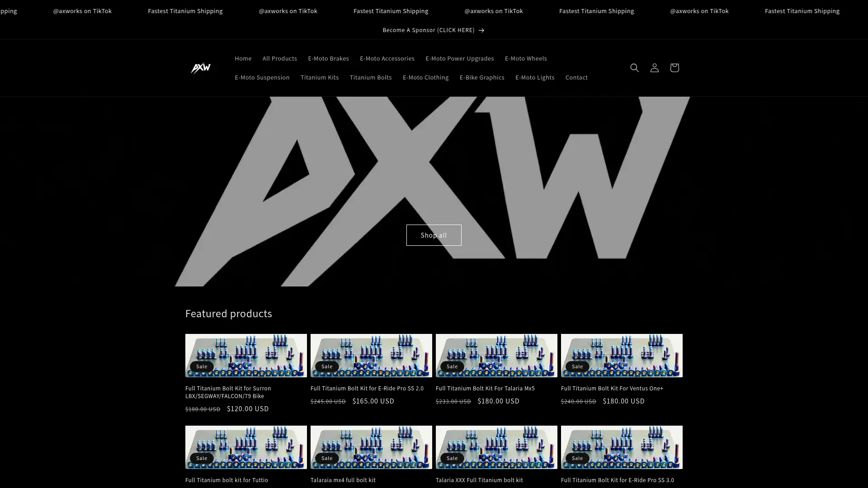Click the account login icon

(654, 68)
